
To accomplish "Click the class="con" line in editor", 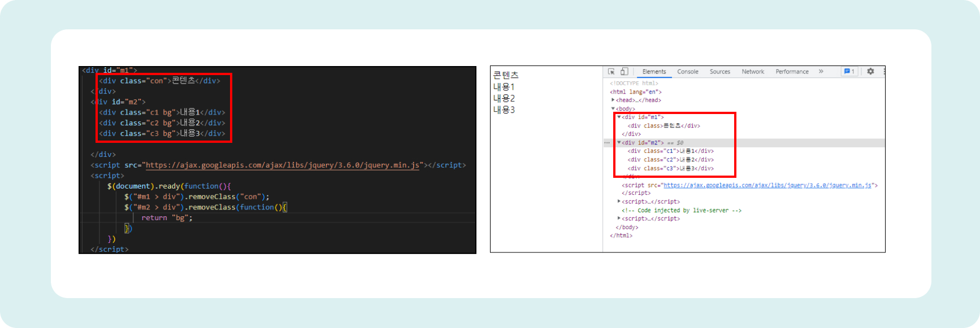I will coord(160,81).
